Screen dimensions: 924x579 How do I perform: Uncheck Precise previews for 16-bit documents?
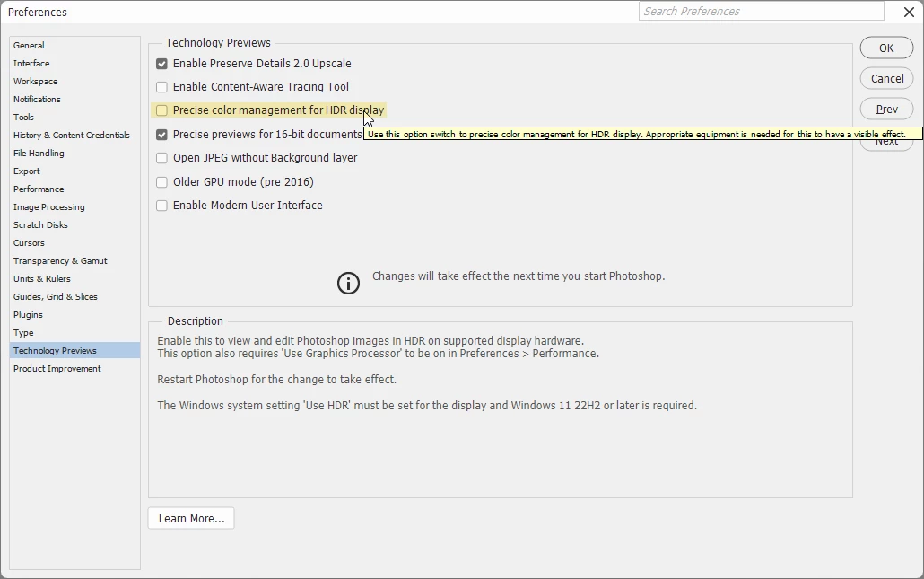(161, 135)
